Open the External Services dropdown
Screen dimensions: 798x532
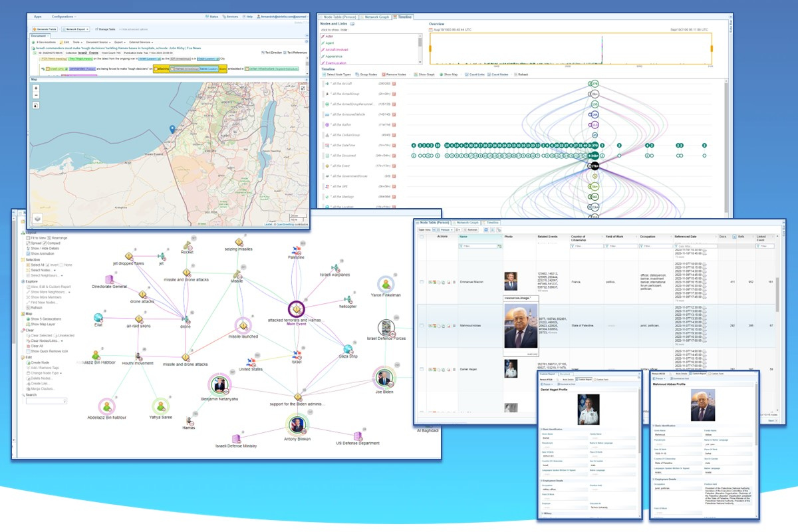point(141,42)
